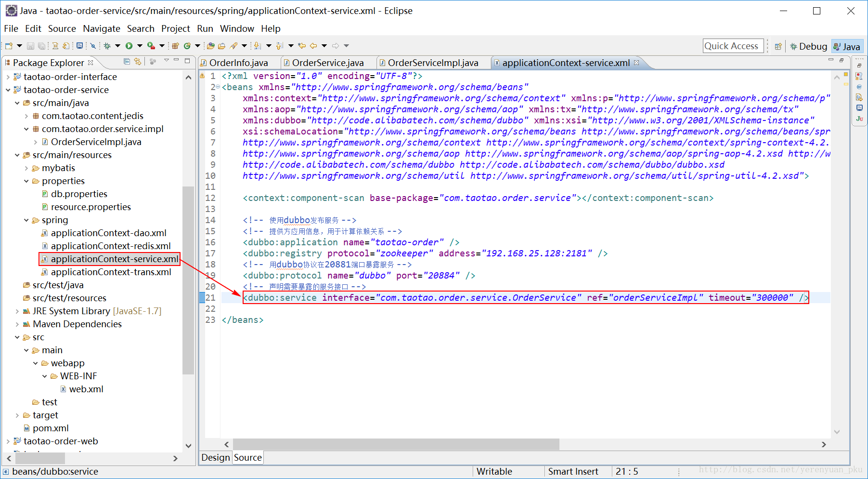Viewport: 868px width, 479px height.
Task: Open the Package Explorer view menu triangle
Action: (166, 60)
